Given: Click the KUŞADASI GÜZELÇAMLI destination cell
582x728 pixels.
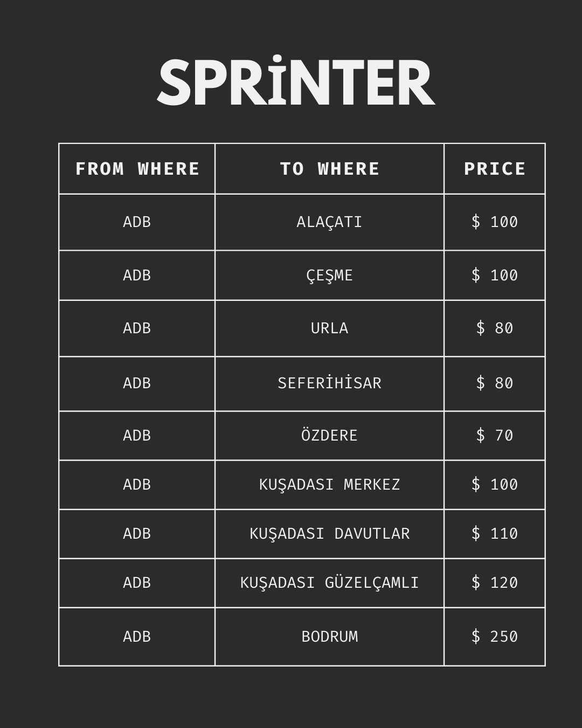Looking at the screenshot, I should [329, 582].
